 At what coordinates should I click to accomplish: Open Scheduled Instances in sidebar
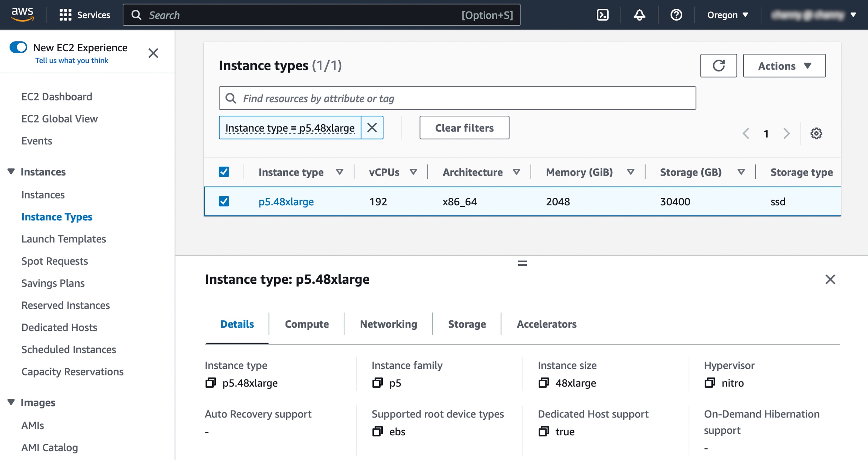(69, 350)
